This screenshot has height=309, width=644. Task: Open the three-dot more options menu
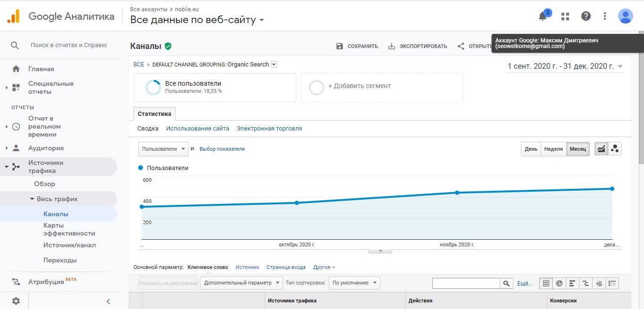605,16
